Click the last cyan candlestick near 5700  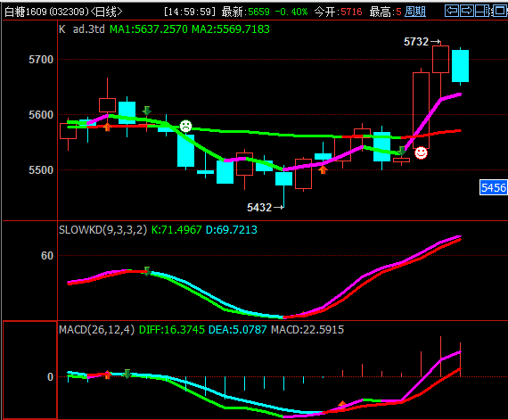[x=460, y=66]
